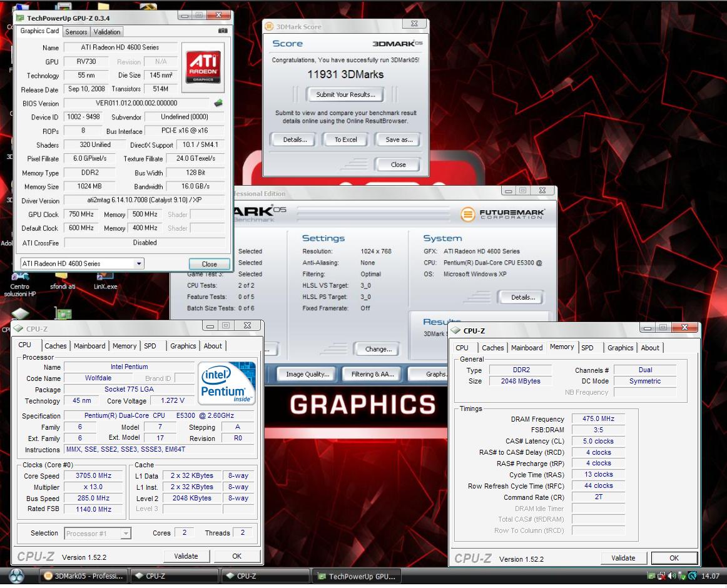Click the speaker volume tray icon
Screen dimensions: 727x588
tap(672, 576)
